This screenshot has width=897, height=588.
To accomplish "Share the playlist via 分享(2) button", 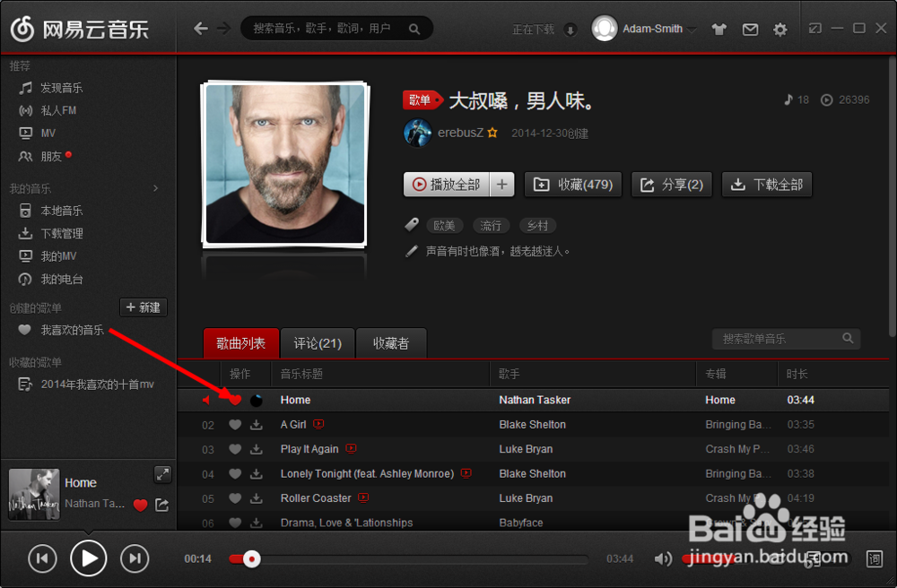I will coord(671,185).
